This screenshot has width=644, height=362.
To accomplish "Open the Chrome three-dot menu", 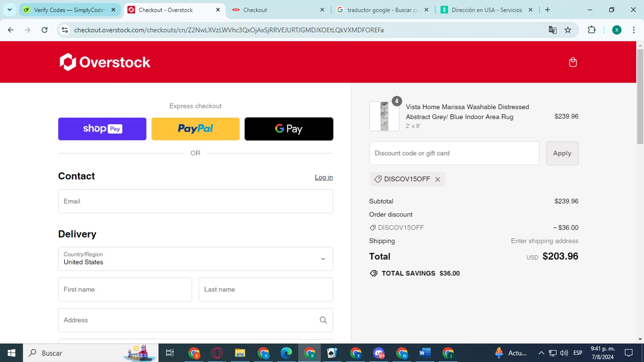I will pyautogui.click(x=634, y=30).
